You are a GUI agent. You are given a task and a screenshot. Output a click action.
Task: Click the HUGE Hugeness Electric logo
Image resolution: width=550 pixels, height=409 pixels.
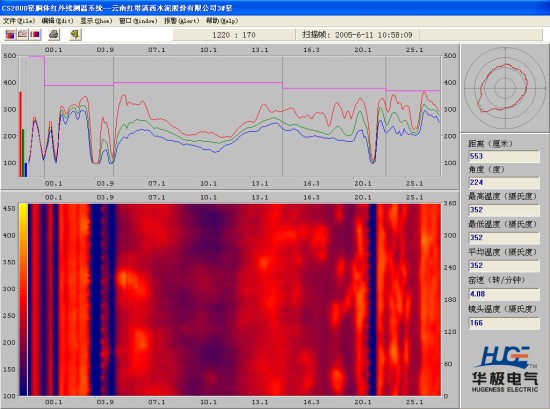click(x=505, y=369)
